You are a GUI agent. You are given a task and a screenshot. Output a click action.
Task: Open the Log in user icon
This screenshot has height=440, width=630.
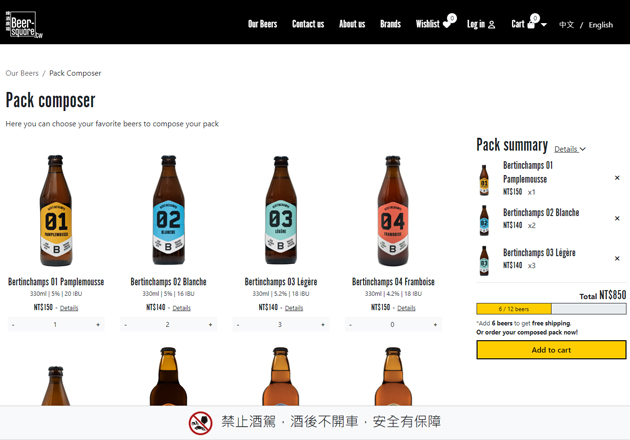click(x=491, y=25)
